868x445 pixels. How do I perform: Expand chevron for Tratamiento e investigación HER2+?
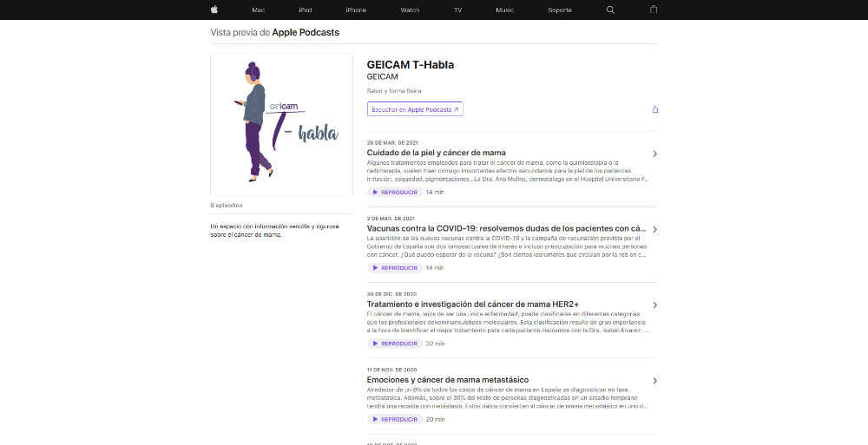click(x=654, y=305)
